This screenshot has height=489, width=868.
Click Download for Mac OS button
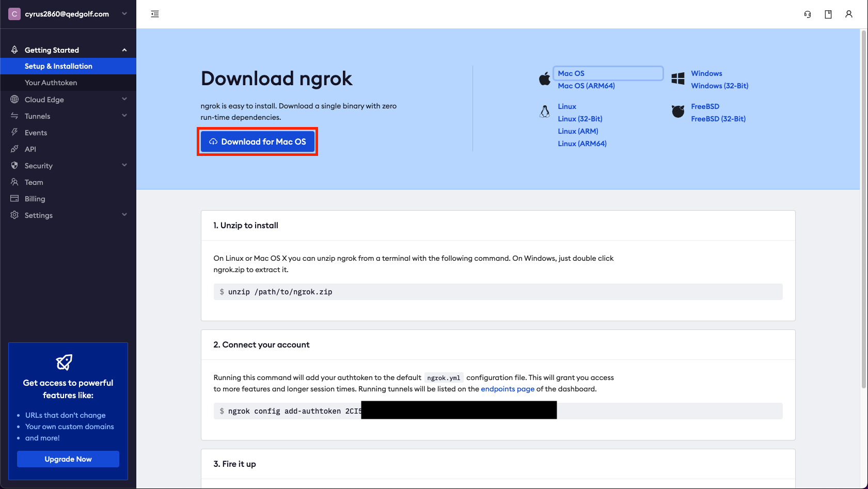pos(257,141)
